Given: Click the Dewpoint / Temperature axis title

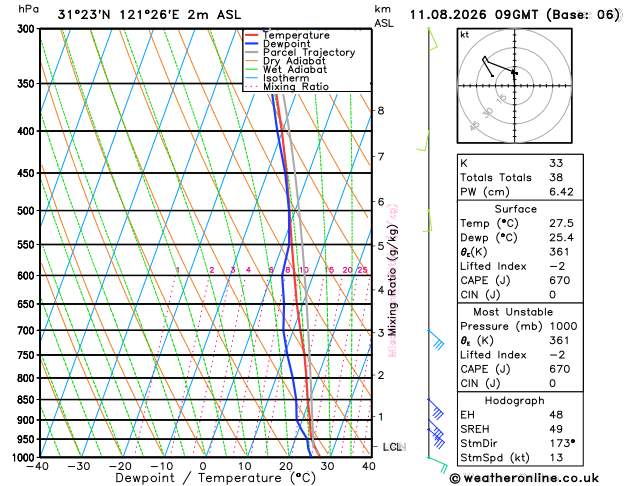Looking at the screenshot, I should click(x=215, y=478).
